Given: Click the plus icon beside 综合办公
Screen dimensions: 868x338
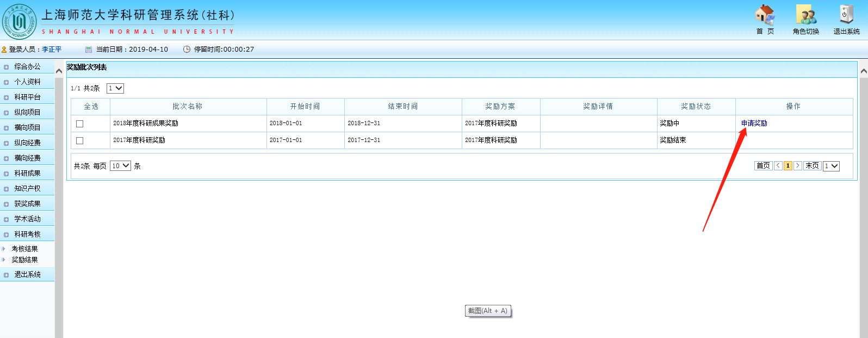Looking at the screenshot, I should pyautogui.click(x=6, y=67).
